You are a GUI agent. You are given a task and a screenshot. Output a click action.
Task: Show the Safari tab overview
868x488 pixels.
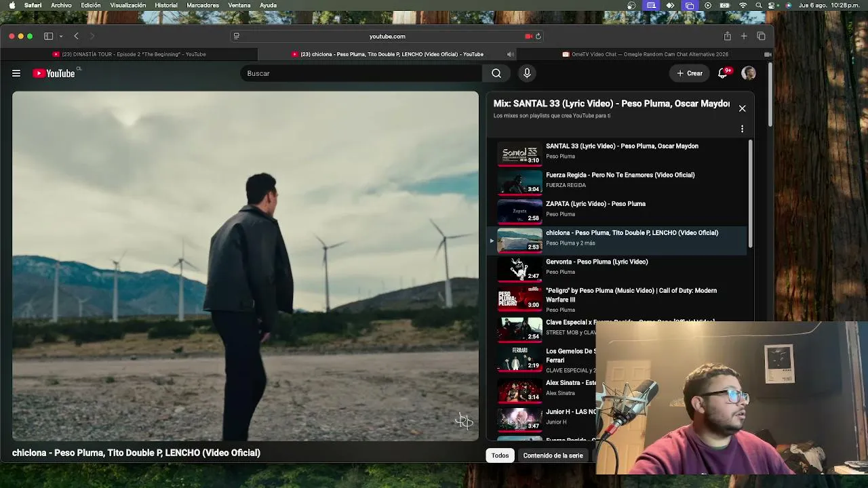tap(761, 36)
